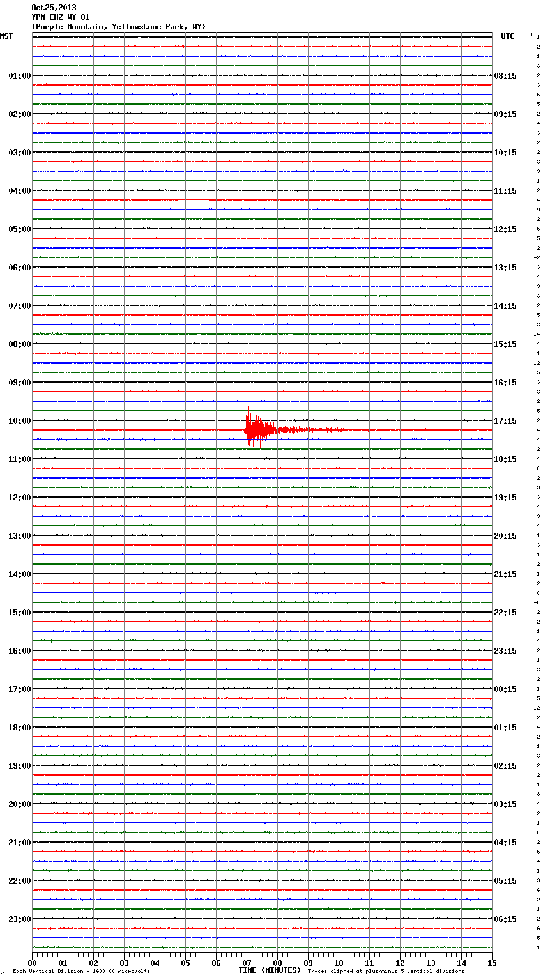Click the UTC timezone label
The height and width of the screenshot is (980, 543).
(x=507, y=36)
